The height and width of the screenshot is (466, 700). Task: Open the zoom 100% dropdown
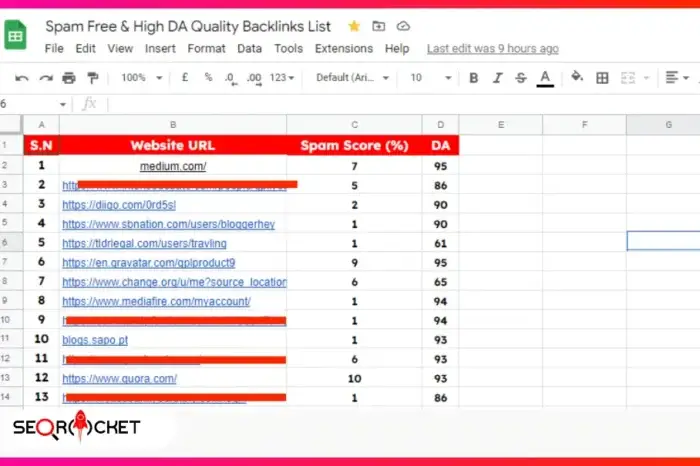(x=142, y=78)
